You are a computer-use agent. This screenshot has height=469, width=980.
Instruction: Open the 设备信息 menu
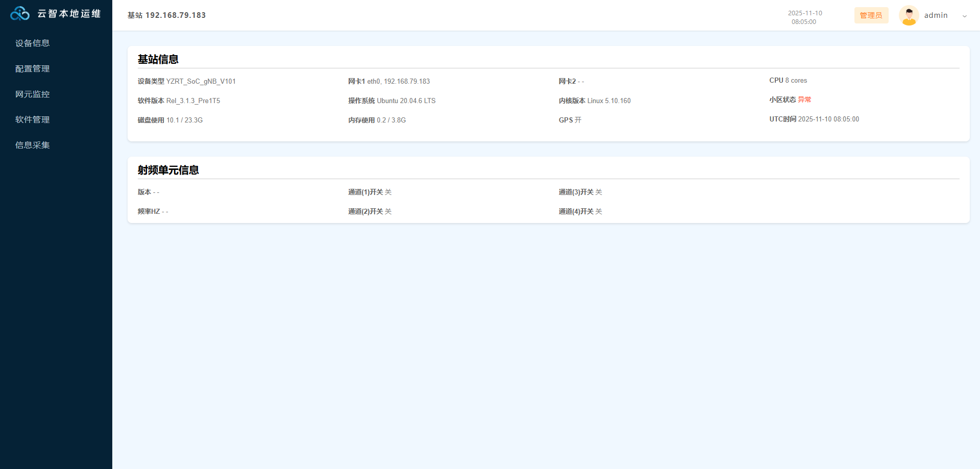pyautogui.click(x=33, y=43)
